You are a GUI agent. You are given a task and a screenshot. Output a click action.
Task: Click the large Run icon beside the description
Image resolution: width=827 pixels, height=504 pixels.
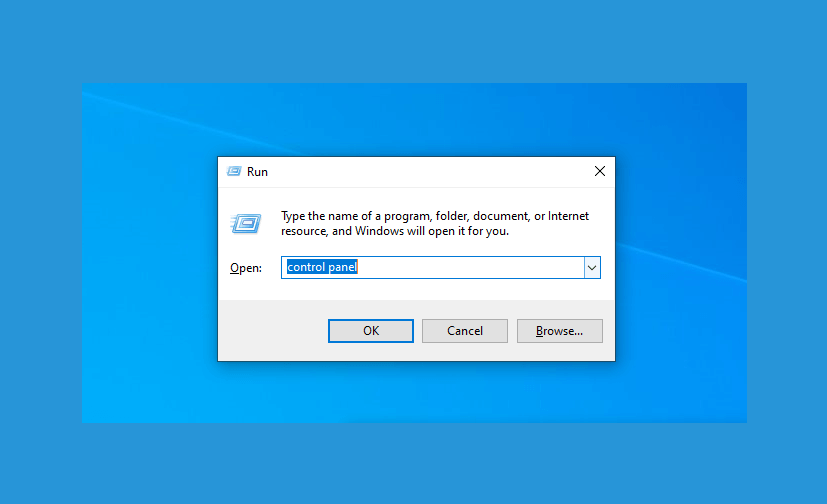click(246, 224)
